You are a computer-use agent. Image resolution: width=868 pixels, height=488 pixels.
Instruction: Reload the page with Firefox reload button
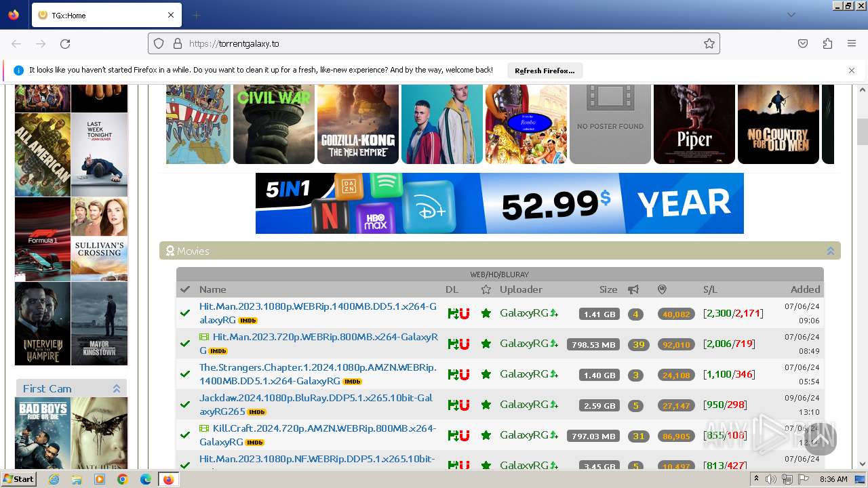(x=65, y=43)
